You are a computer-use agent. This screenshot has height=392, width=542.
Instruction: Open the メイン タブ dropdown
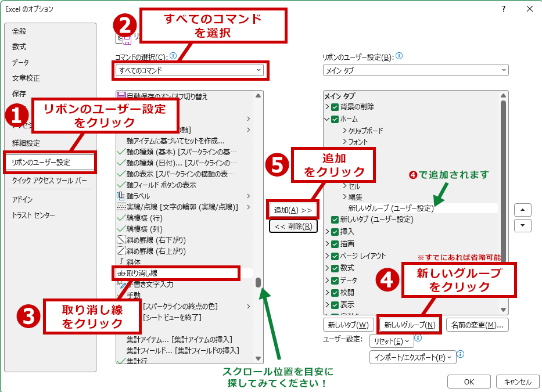pyautogui.click(x=415, y=70)
